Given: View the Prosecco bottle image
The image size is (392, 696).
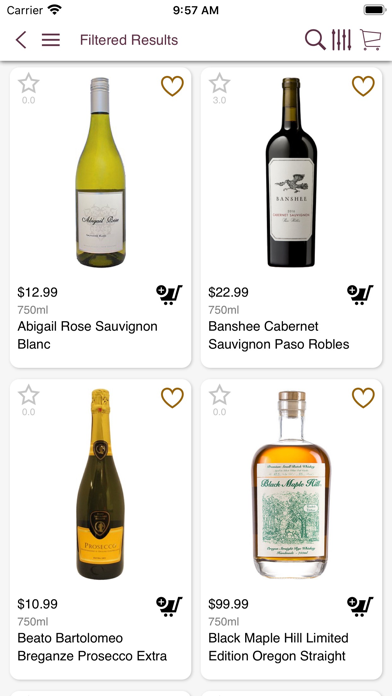Looking at the screenshot, I should click(100, 484).
